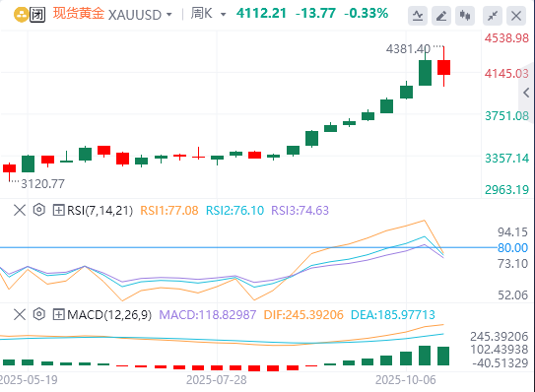Screen dimensions: 535x392
Task: Click the price change -13.77
Action: [315, 14]
